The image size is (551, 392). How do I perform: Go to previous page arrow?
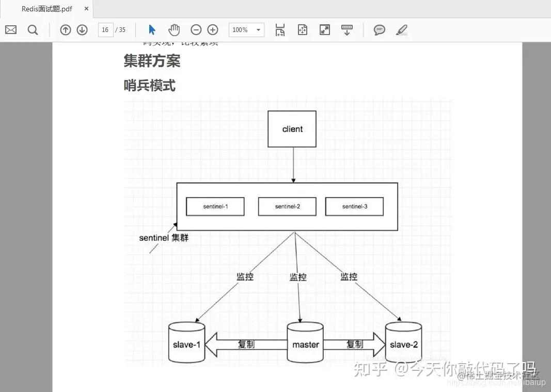66,30
